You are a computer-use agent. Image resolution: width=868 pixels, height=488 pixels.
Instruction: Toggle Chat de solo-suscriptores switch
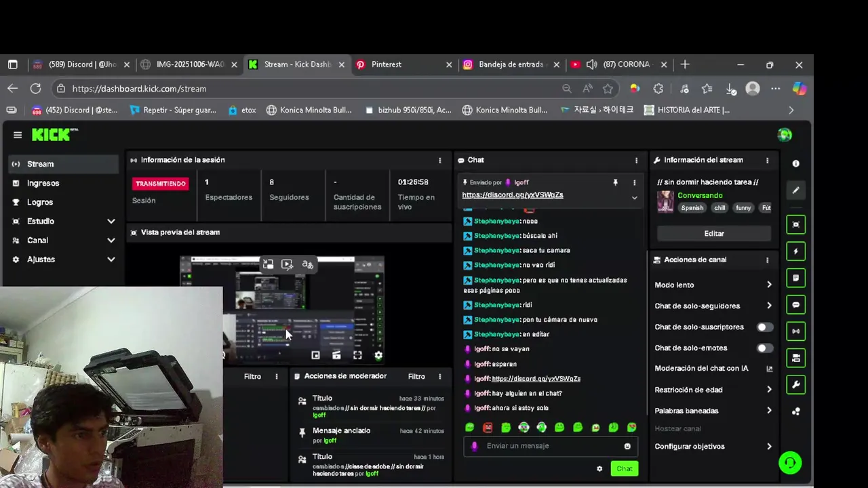click(765, 327)
